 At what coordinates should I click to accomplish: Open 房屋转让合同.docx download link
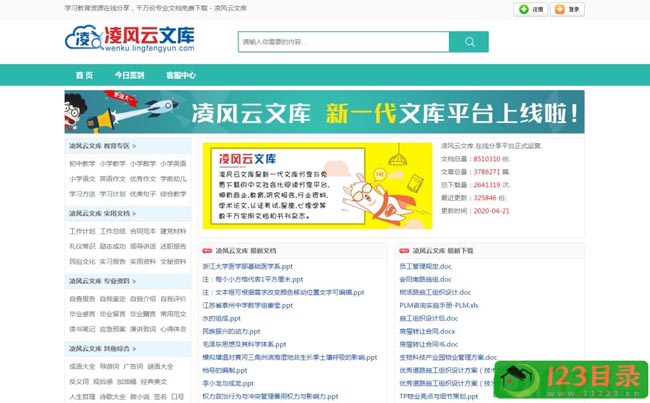(427, 331)
